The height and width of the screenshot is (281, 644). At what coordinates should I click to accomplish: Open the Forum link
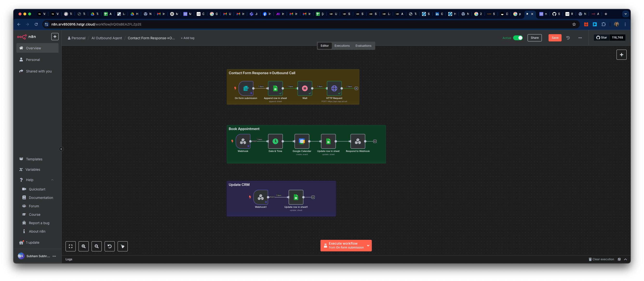(x=38, y=206)
